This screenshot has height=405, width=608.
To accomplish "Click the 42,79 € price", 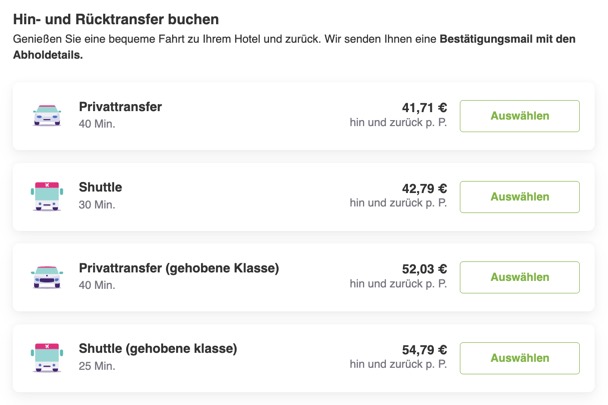I will click(x=424, y=189).
